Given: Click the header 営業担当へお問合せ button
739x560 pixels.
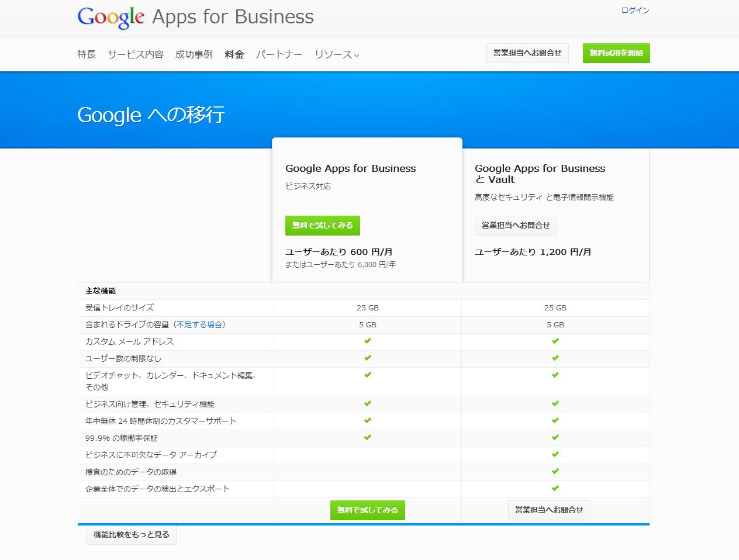Looking at the screenshot, I should pyautogui.click(x=527, y=53).
